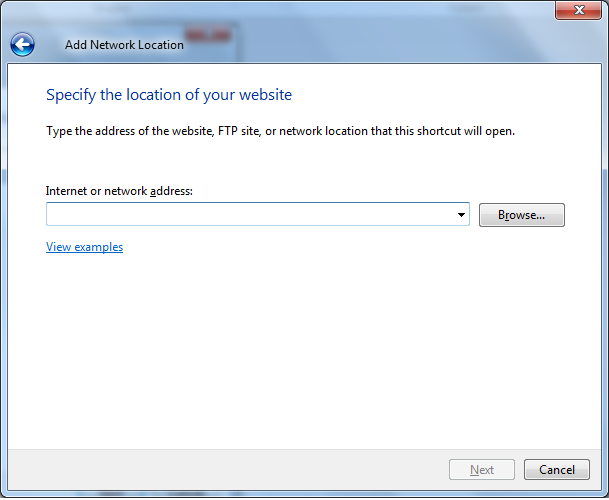The height and width of the screenshot is (500, 609).
Task: Click inside the Internet or network address field
Action: pos(250,215)
